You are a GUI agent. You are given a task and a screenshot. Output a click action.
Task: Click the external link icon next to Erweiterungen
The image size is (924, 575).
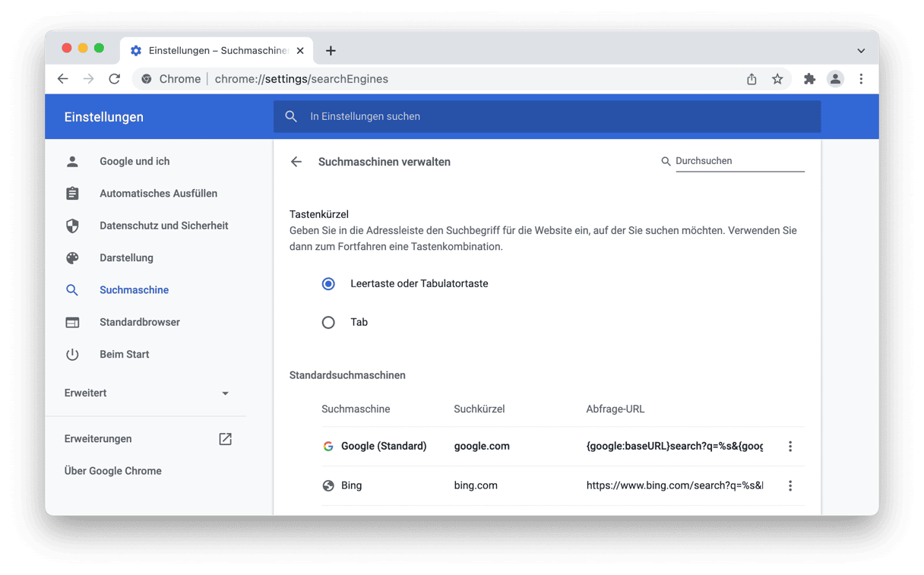(x=225, y=439)
